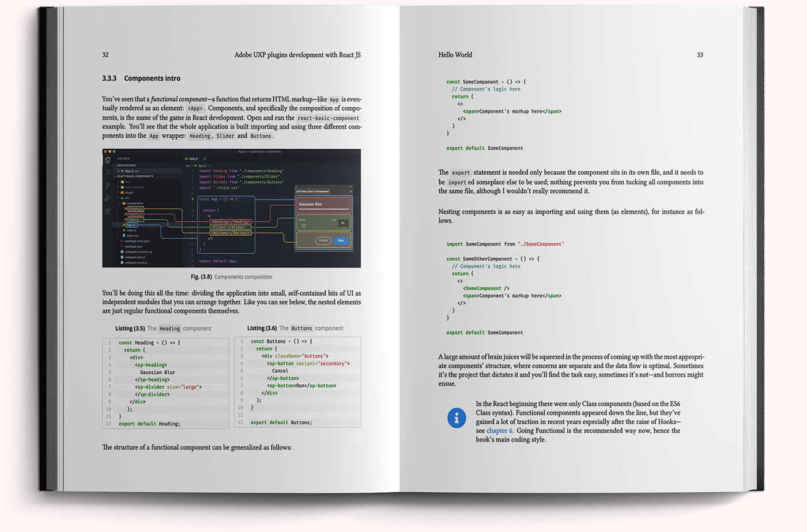
Task: Collapse the src folder
Action: (119, 198)
